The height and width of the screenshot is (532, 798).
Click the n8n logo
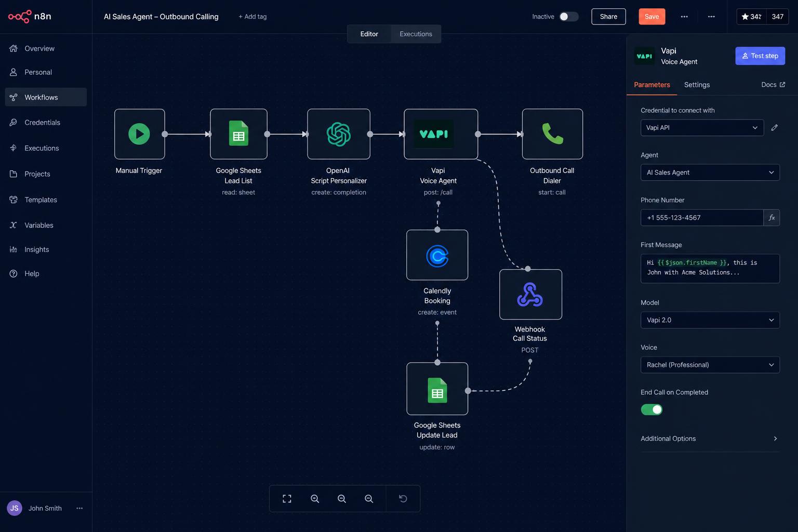click(x=30, y=17)
